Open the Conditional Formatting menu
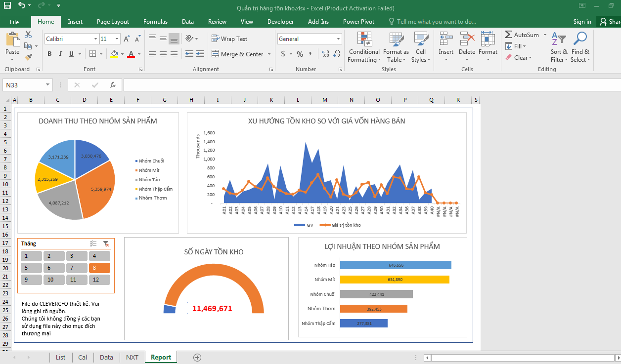Image resolution: width=621 pixels, height=364 pixels. click(x=364, y=47)
